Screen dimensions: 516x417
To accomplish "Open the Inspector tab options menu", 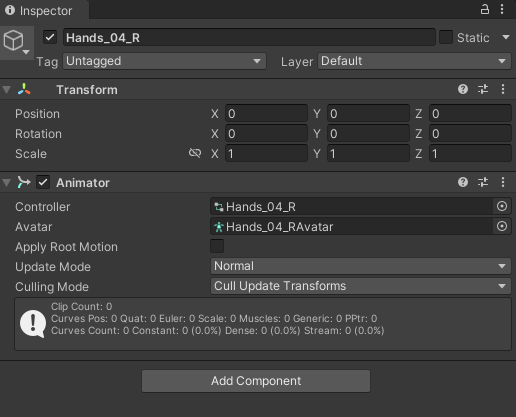I will tap(502, 9).
